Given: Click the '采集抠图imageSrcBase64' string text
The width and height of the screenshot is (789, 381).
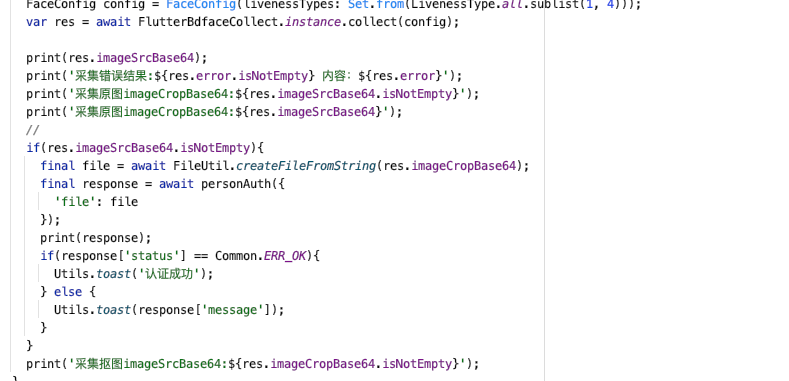Looking at the screenshot, I should point(148,364).
